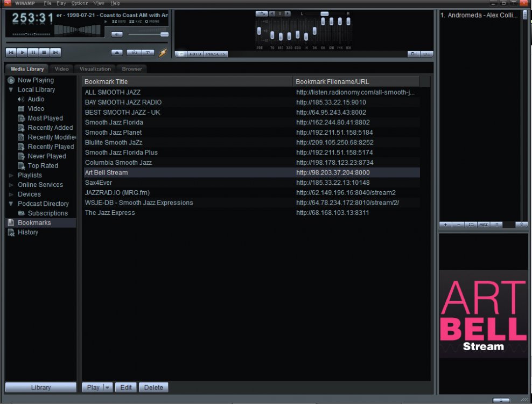Screen dimensions: 532x404
Task: Adjust the volume slider handle
Action: (x=164, y=34)
